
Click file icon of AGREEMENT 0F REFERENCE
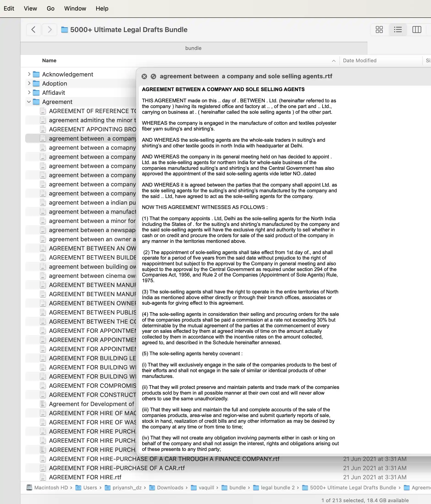(43, 111)
